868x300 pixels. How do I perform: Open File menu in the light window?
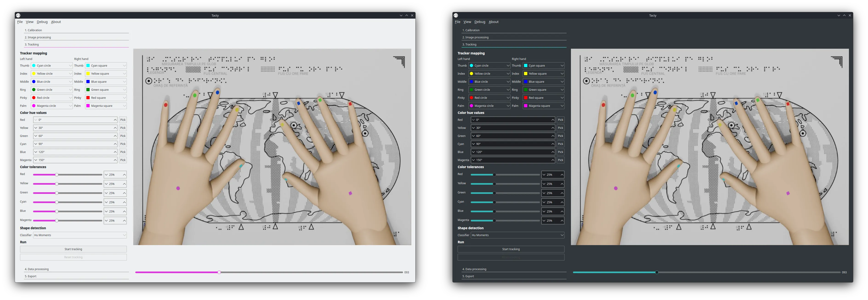pyautogui.click(x=20, y=22)
